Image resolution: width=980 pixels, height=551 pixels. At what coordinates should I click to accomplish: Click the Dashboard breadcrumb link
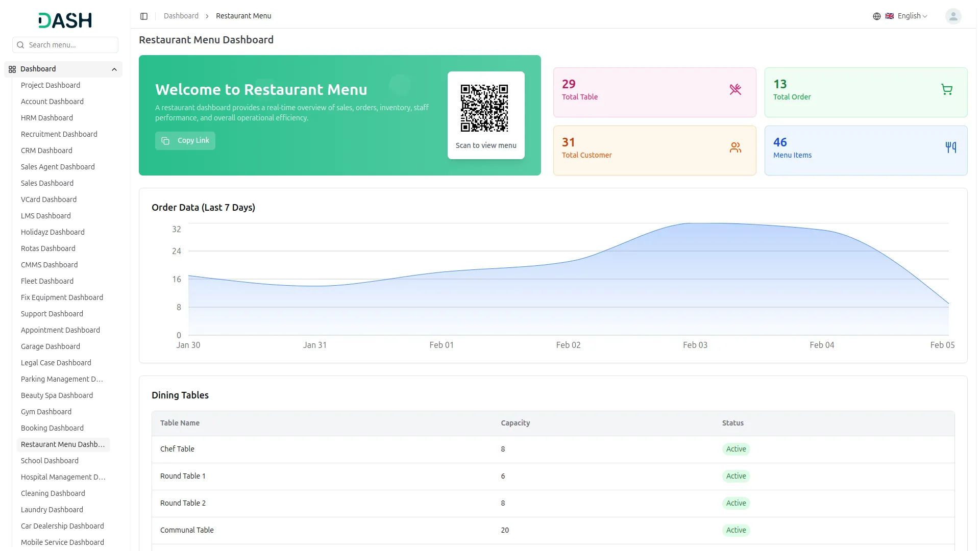click(x=181, y=16)
